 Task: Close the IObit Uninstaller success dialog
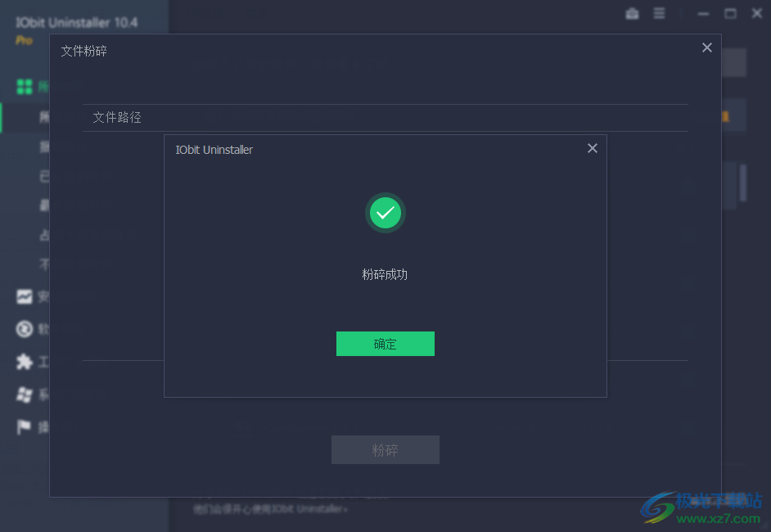593,148
